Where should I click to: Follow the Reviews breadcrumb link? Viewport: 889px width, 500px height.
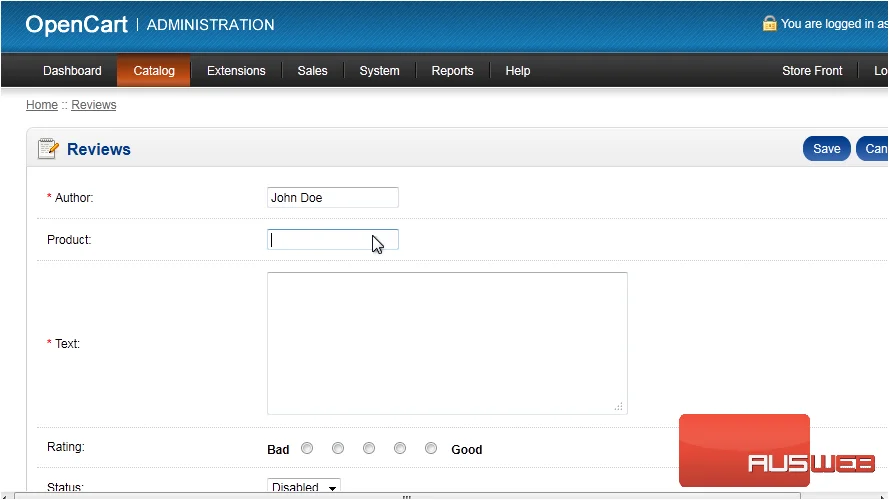[94, 105]
